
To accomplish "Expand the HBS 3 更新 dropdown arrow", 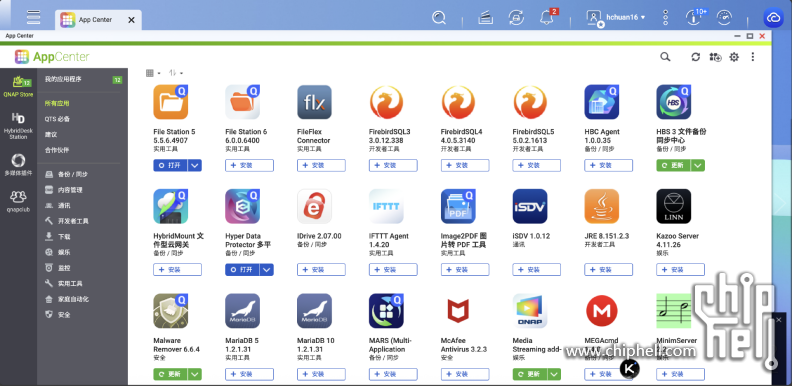I will click(x=698, y=165).
